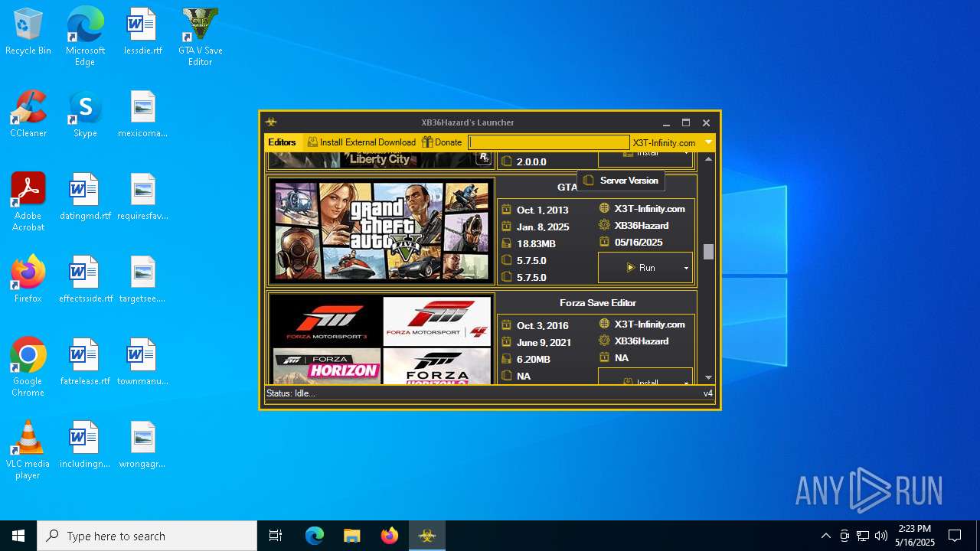980x551 pixels.
Task: Click the Forza Motorsport 4 cover image
Action: coord(436,321)
